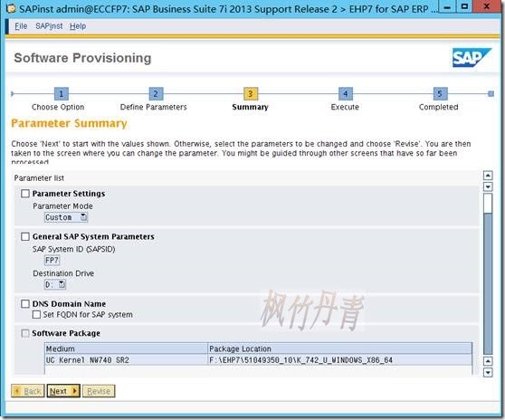Click the SAPinst title bar app icon

click(x=11, y=8)
